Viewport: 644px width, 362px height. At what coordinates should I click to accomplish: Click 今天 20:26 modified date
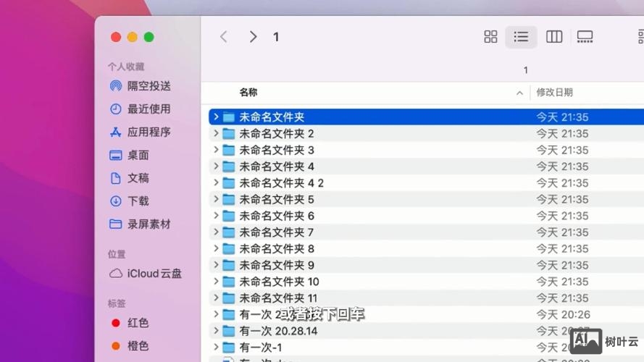563,314
